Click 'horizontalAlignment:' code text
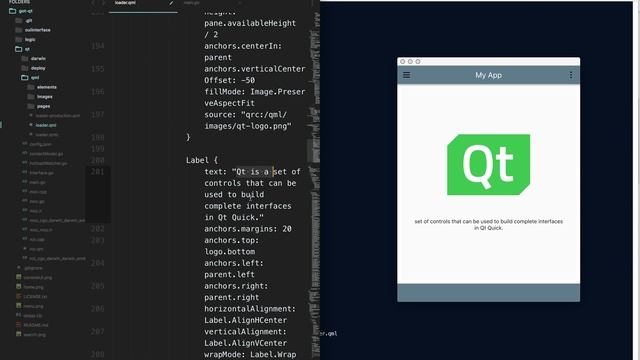 click(250, 309)
